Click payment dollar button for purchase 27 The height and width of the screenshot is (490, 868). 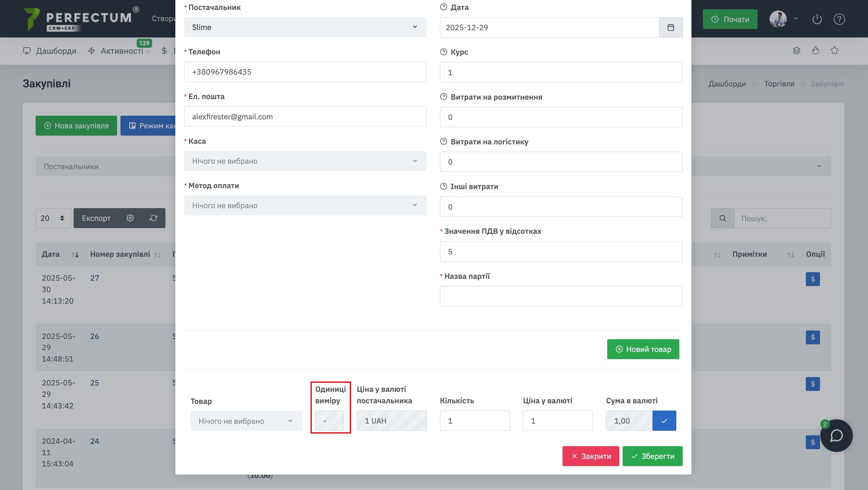tap(812, 279)
